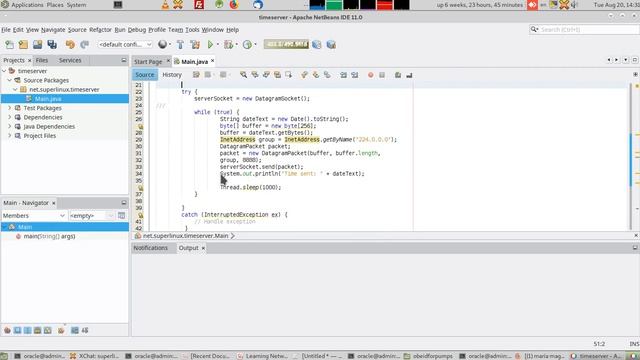This screenshot has height=360, width=640.
Task: Click the XChat taskbar entry
Action: (x=95, y=356)
